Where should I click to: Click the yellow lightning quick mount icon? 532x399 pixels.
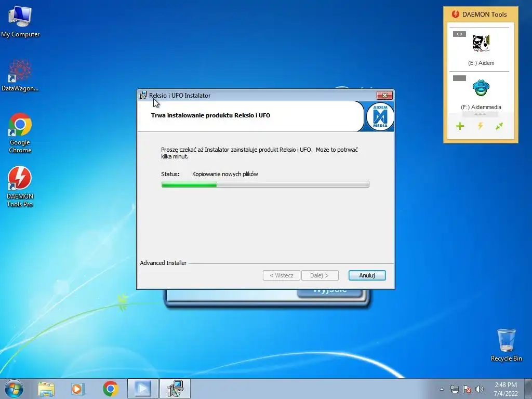(480, 126)
